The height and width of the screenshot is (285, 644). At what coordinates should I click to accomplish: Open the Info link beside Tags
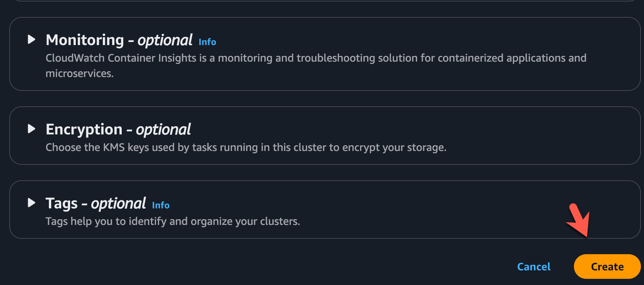click(161, 205)
